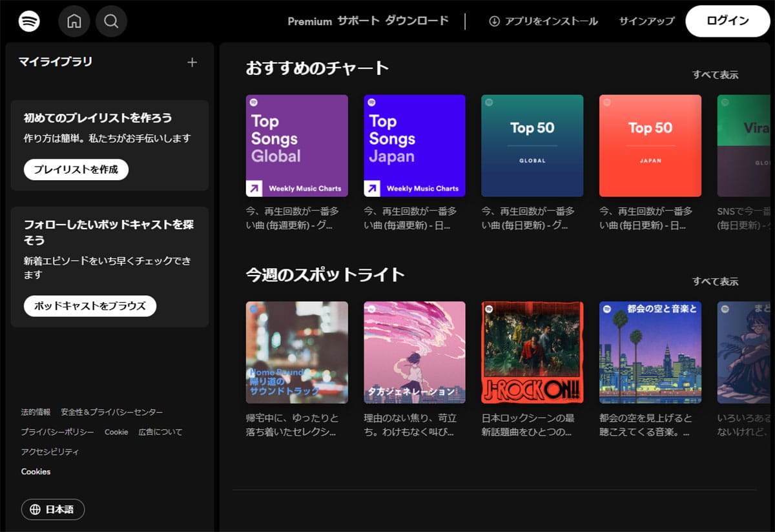The width and height of the screenshot is (775, 532).
Task: Click description under Top Songs Global
Action: (293, 218)
